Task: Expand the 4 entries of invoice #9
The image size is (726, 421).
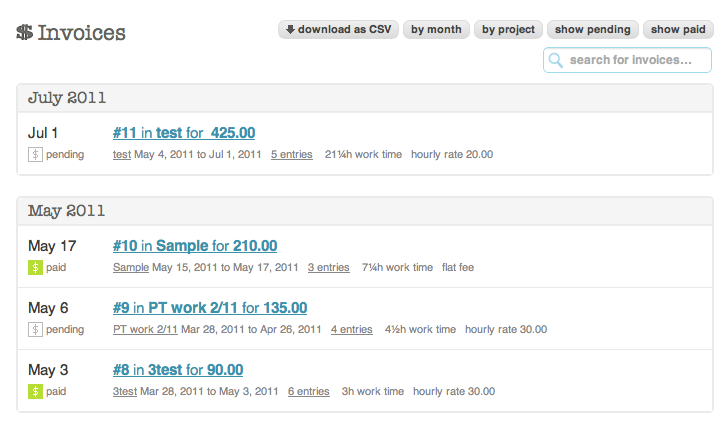Action: coord(351,330)
